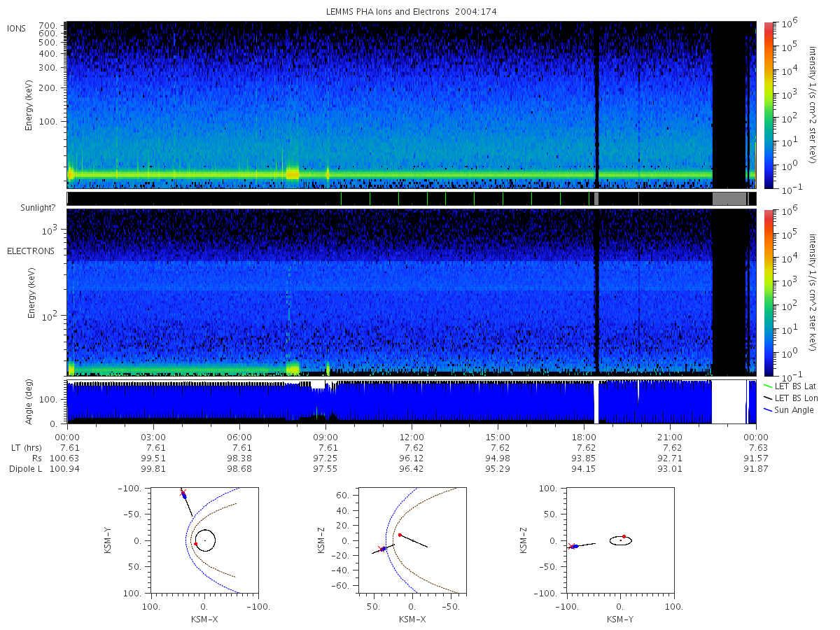Click the '12:00' time tick label
Image resolution: width=840 pixels, height=630 pixels.
[412, 436]
